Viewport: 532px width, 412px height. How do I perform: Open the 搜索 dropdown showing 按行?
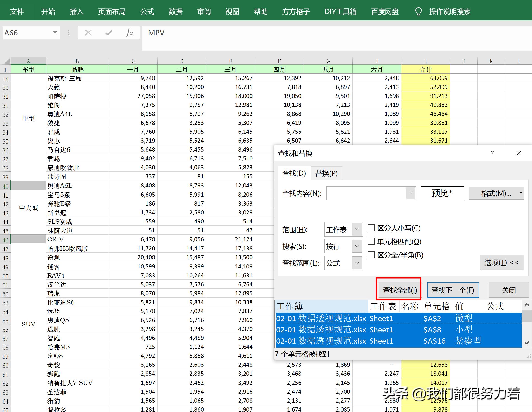(357, 246)
